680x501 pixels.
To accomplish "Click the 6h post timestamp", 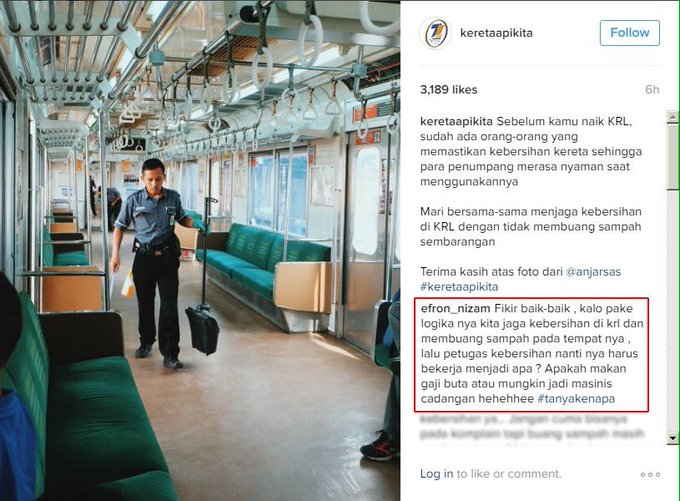I will (652, 90).
